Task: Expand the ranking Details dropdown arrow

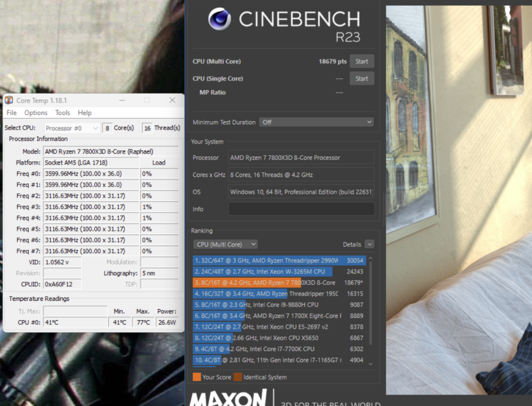Action: pos(369,244)
